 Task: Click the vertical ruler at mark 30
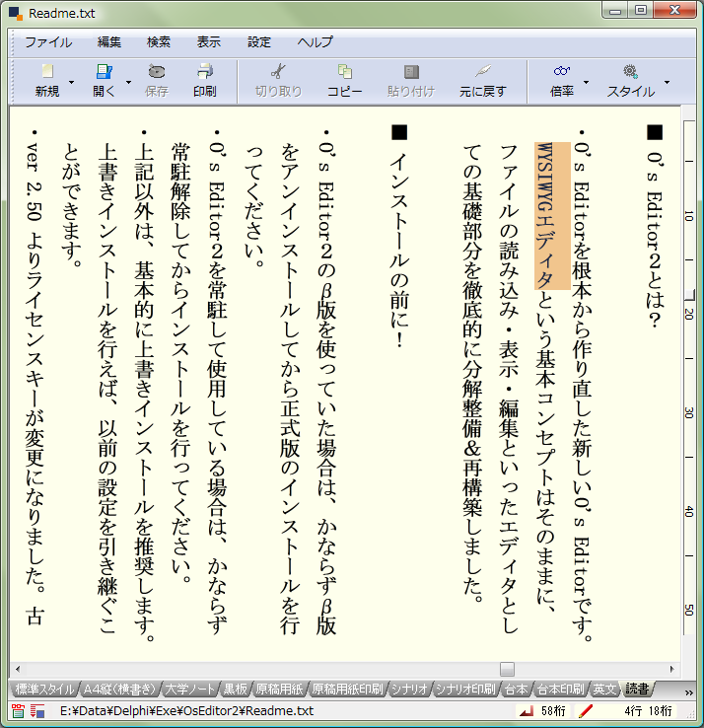pyautogui.click(x=689, y=412)
